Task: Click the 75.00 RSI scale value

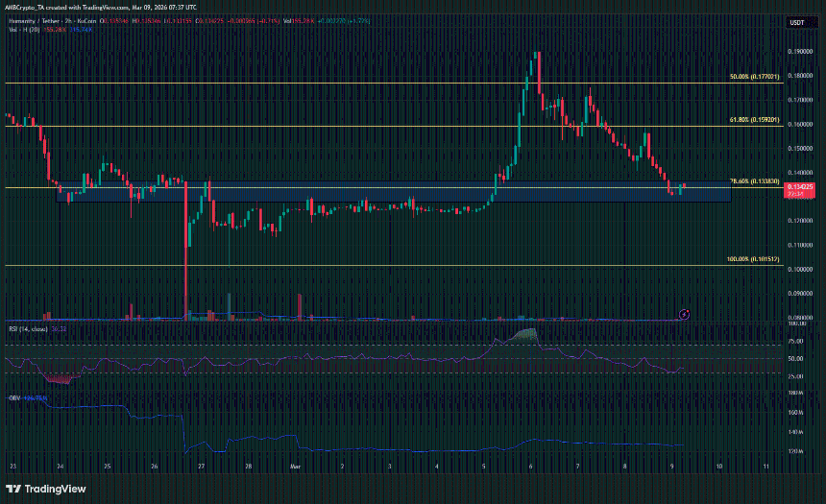Action: pos(796,341)
